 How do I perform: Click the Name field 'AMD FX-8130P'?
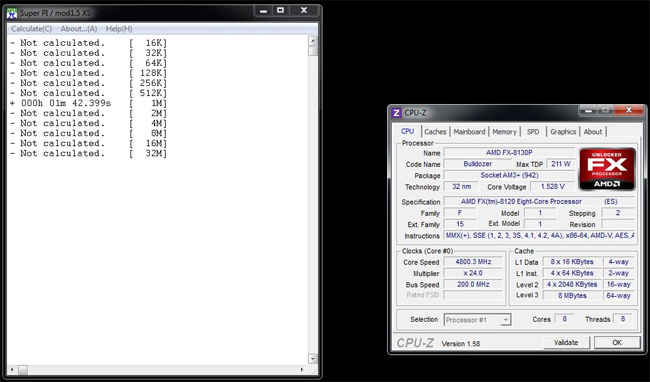(x=509, y=153)
